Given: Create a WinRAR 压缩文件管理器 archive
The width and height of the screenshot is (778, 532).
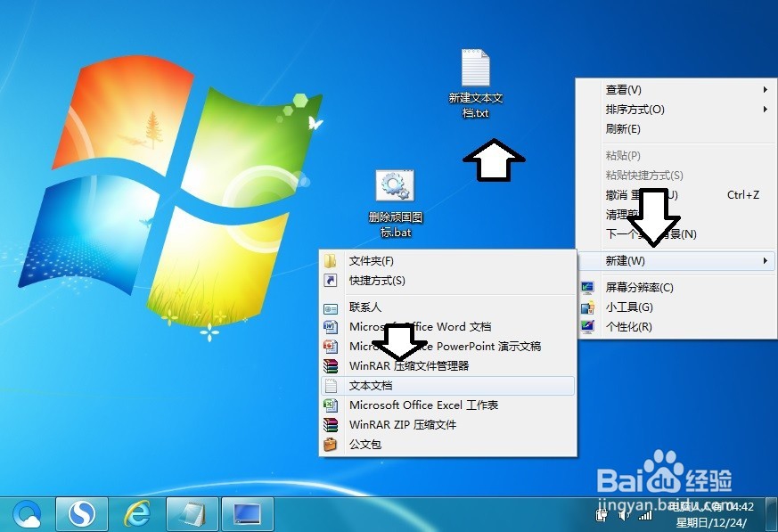Looking at the screenshot, I should pos(448,366).
